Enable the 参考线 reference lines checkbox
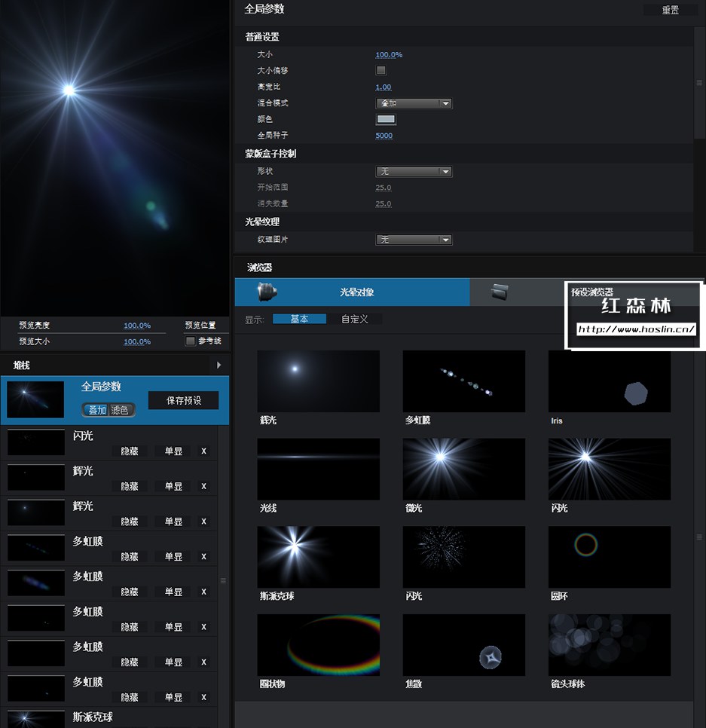The image size is (706, 728). (x=191, y=341)
